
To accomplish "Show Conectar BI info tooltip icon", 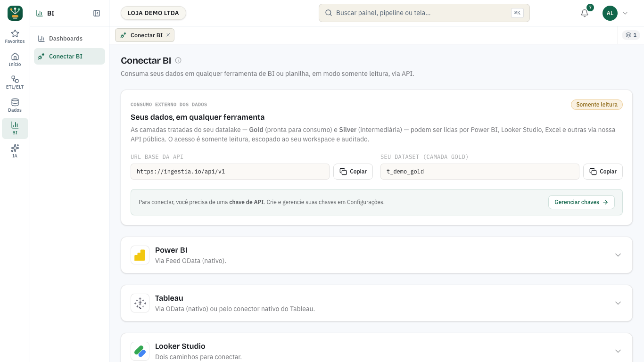I will click(x=178, y=60).
